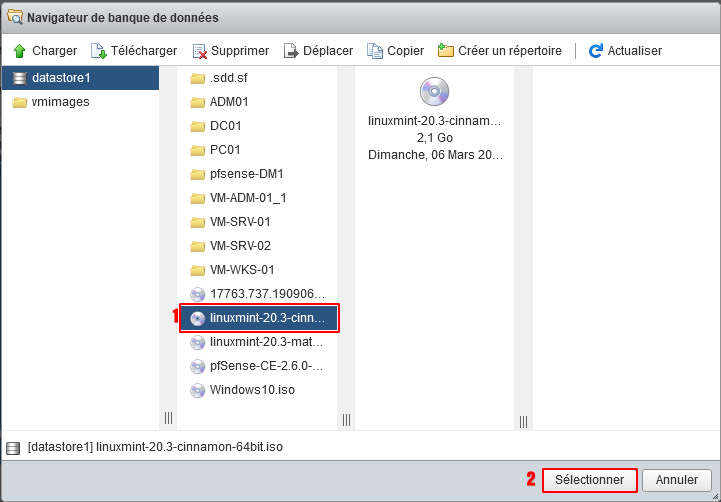The image size is (721, 502).
Task: Click the Supprimer delete icon
Action: click(x=200, y=51)
